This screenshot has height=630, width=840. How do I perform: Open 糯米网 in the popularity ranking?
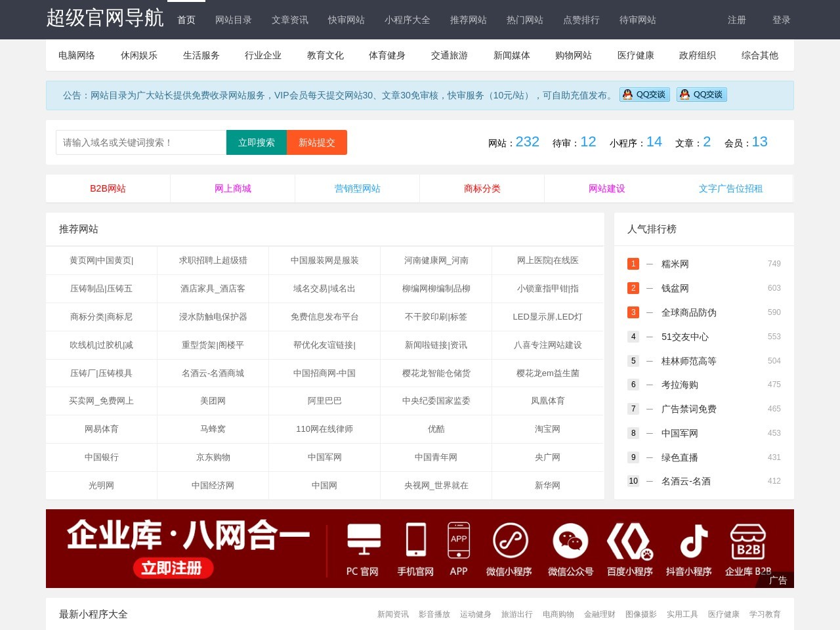click(675, 264)
